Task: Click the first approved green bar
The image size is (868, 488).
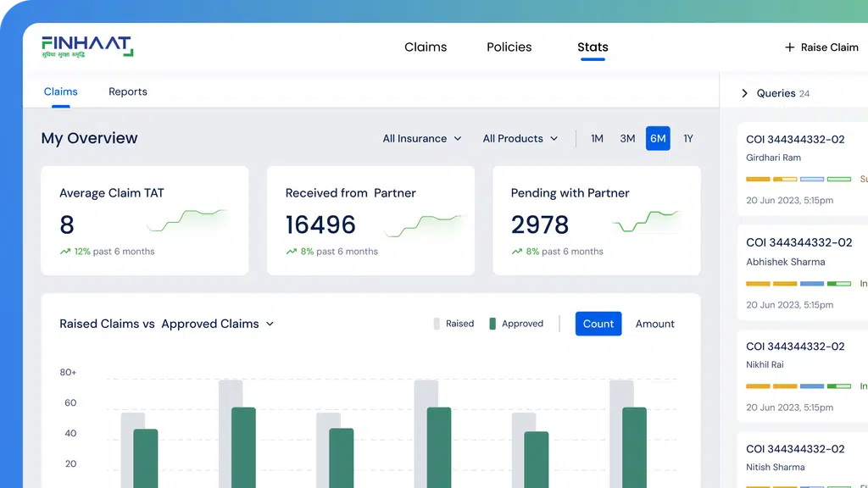Action: pyautogui.click(x=146, y=458)
